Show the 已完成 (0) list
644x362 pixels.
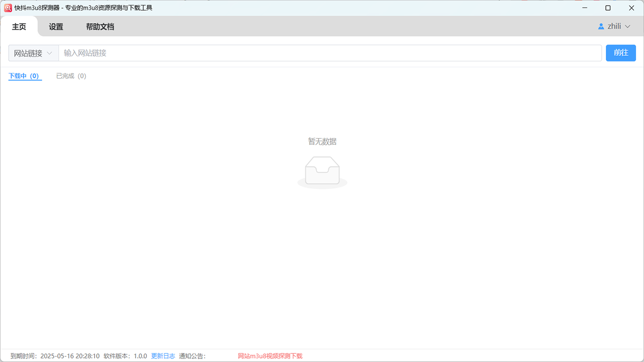(x=71, y=76)
